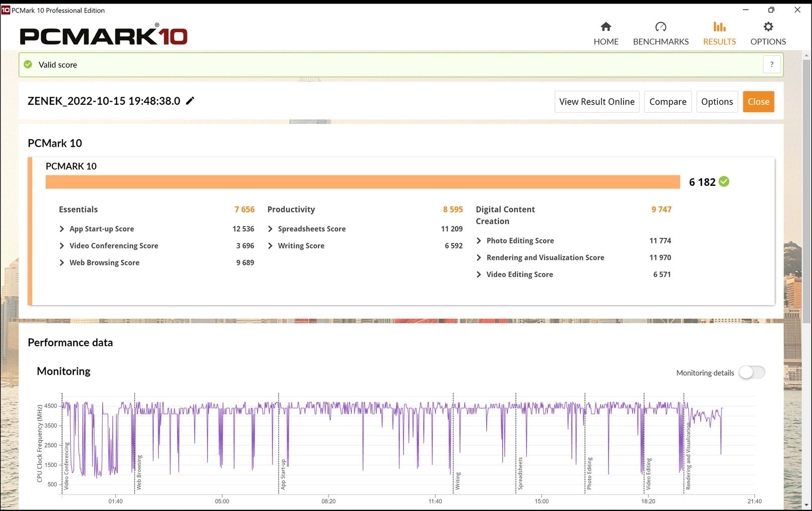Click the question mark help button
The height and width of the screenshot is (511, 812).
pos(772,65)
